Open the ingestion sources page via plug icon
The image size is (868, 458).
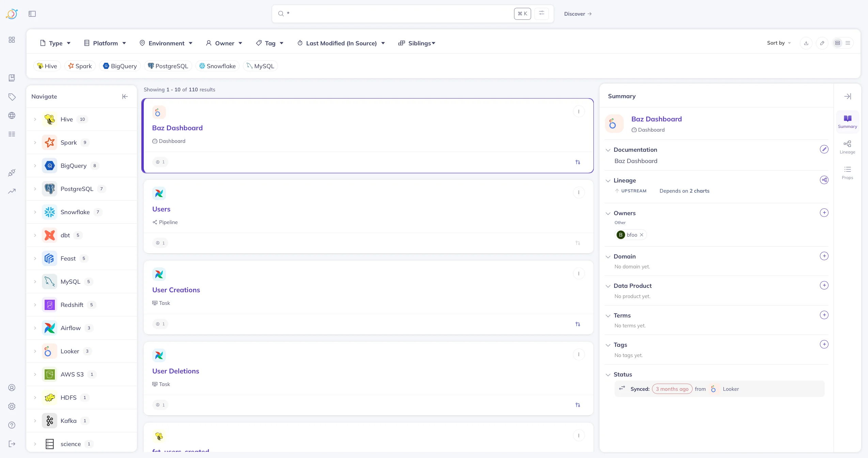click(x=12, y=173)
